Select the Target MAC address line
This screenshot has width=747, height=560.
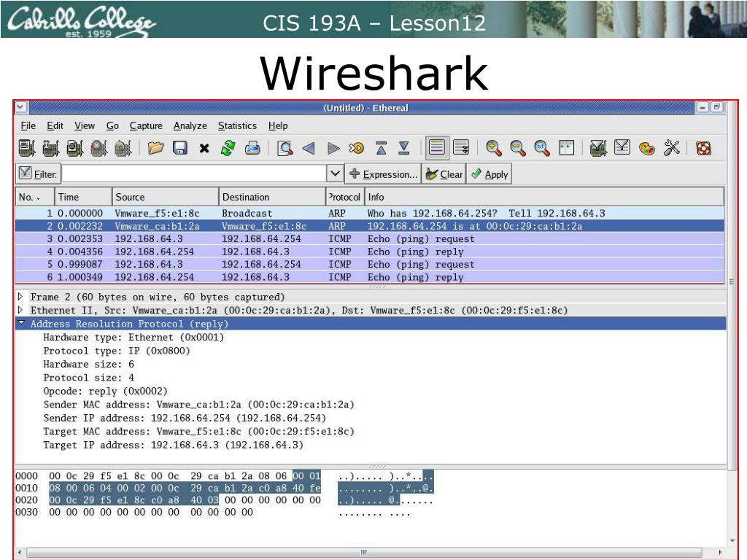point(198,432)
